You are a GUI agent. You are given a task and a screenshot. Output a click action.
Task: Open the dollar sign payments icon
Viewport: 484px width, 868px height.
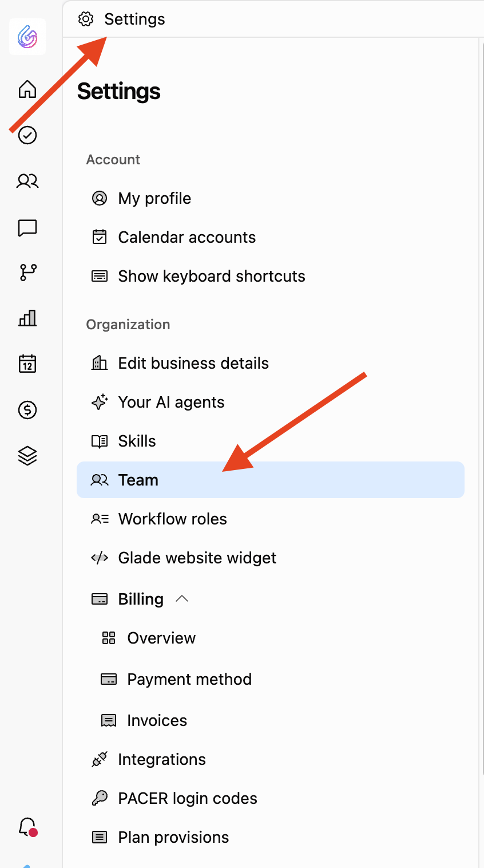click(27, 409)
